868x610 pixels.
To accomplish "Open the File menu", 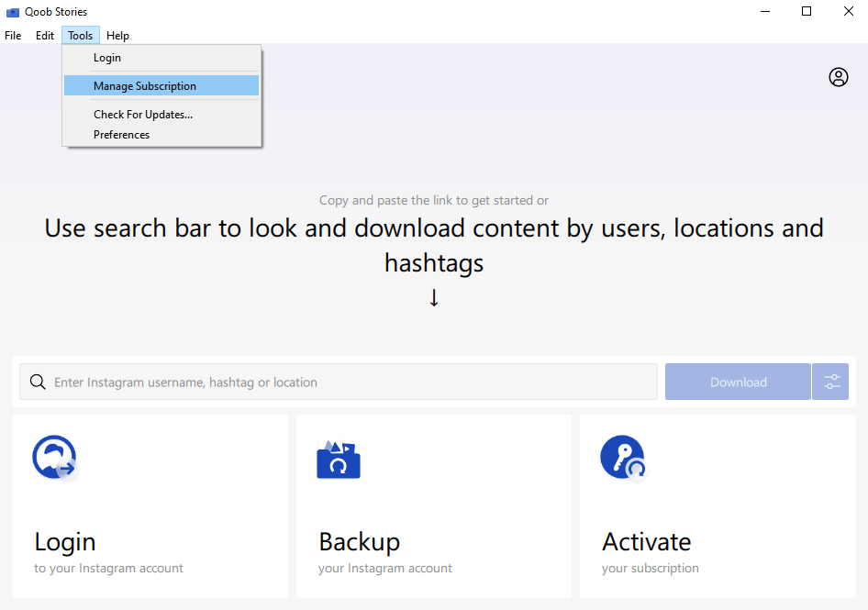I will tap(13, 36).
